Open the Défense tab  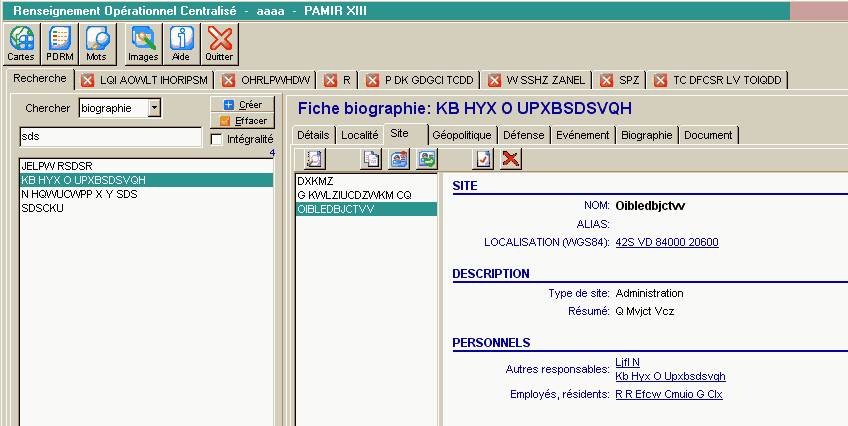pyautogui.click(x=523, y=134)
